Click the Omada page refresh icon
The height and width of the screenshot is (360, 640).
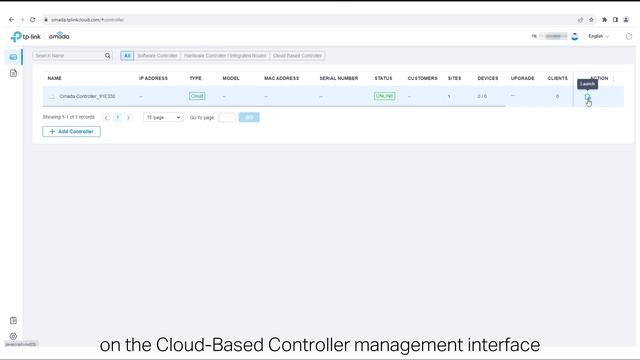click(629, 36)
